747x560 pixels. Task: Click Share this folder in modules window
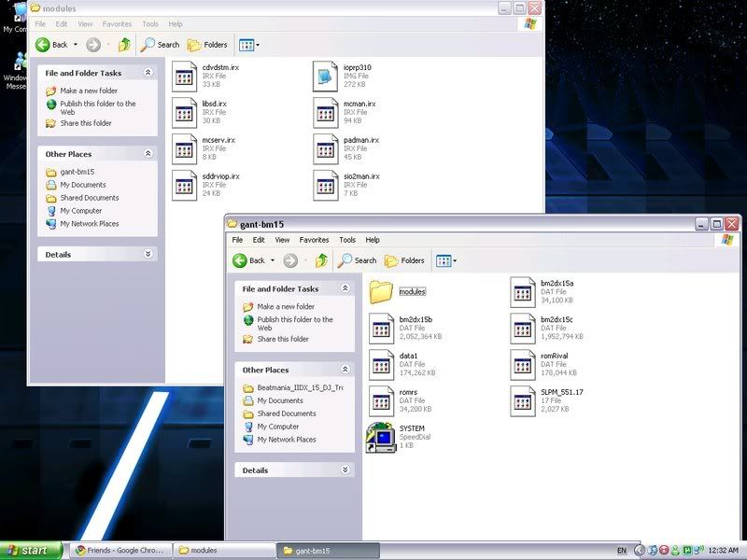(86, 123)
